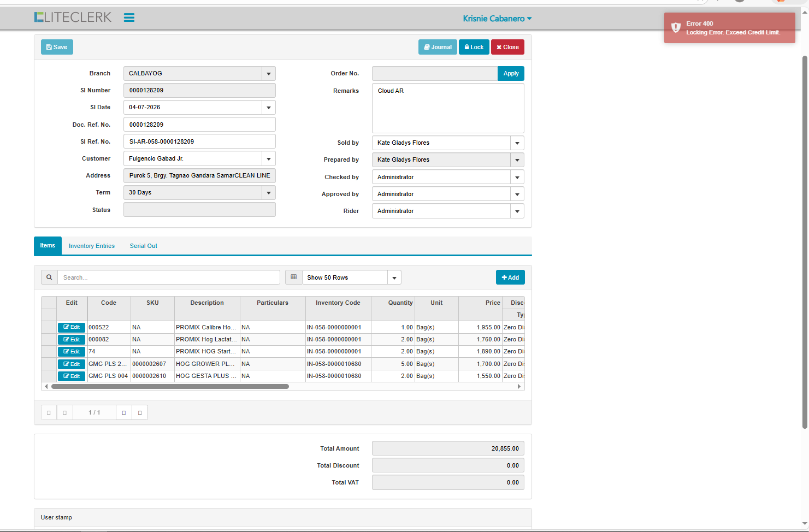The width and height of the screenshot is (809, 532).
Task: Click the items table horizontal scrollbar
Action: point(170,387)
